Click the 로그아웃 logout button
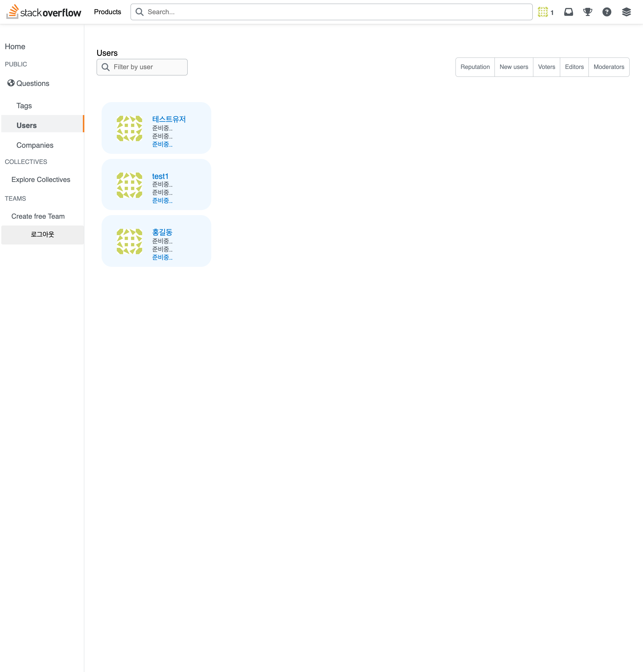Image resolution: width=643 pixels, height=672 pixels. [43, 235]
